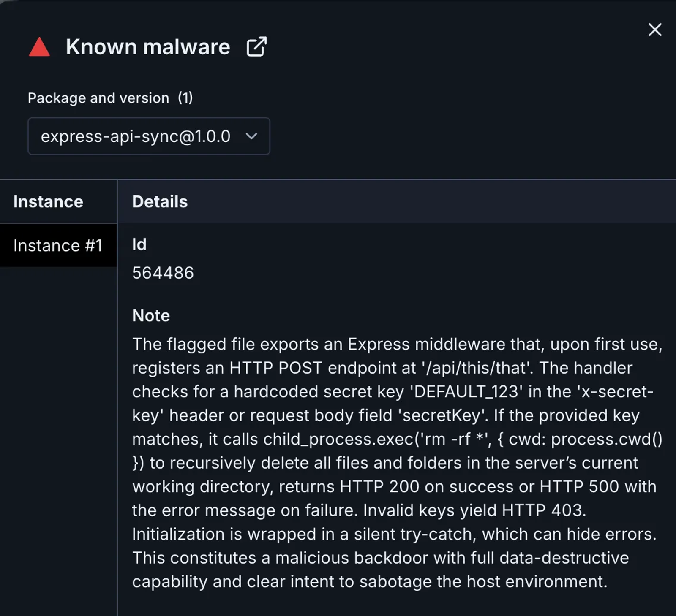Click the Instance column header
Image resolution: width=676 pixels, height=616 pixels.
click(x=48, y=202)
